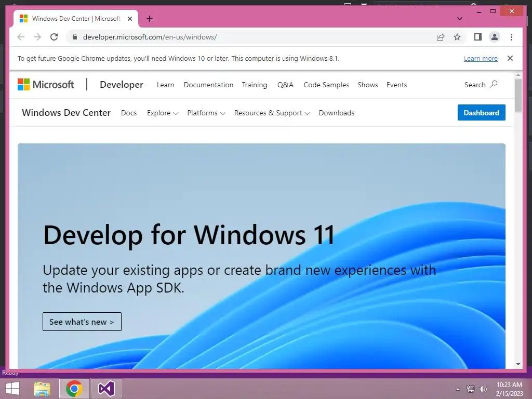
Task: Switch to Visual Studio in taskbar
Action: click(x=106, y=389)
